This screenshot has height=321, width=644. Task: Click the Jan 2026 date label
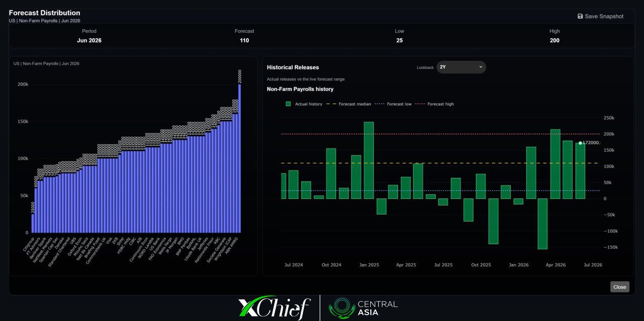point(519,265)
